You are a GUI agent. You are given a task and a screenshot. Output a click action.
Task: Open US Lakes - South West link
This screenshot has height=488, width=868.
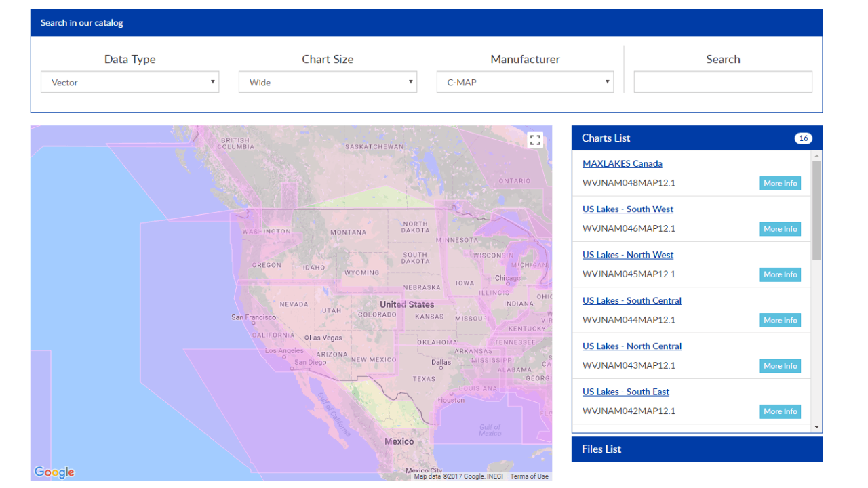pos(627,209)
